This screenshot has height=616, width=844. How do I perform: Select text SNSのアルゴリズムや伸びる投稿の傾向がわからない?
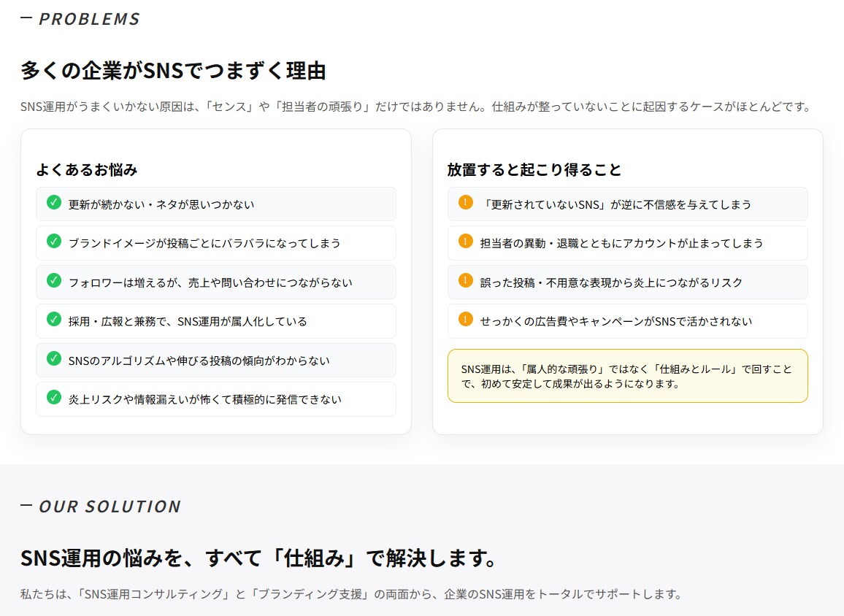tap(199, 361)
